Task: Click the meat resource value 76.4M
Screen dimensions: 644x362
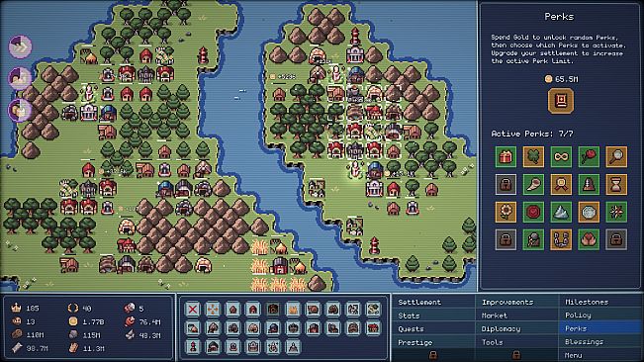Action: (x=149, y=321)
